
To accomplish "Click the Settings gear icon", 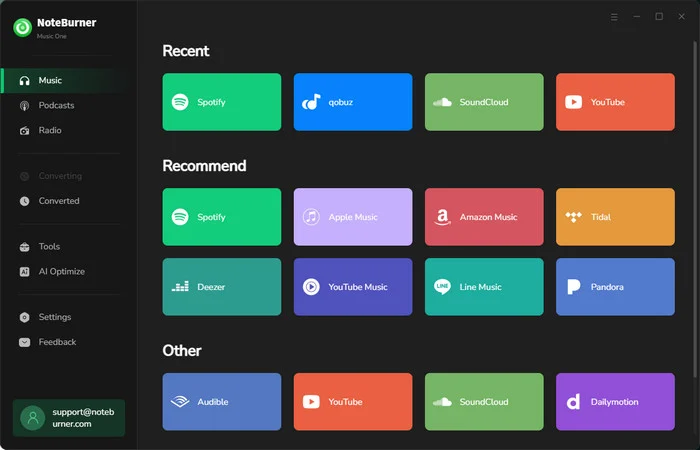I will 25,317.
